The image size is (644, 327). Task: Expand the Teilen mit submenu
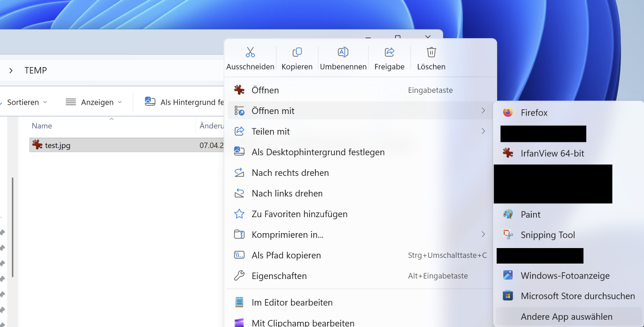click(360, 132)
